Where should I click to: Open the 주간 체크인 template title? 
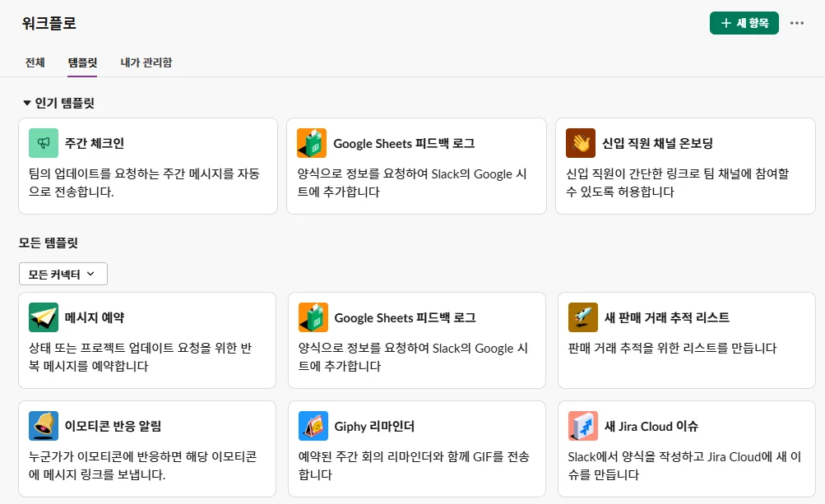click(x=95, y=144)
